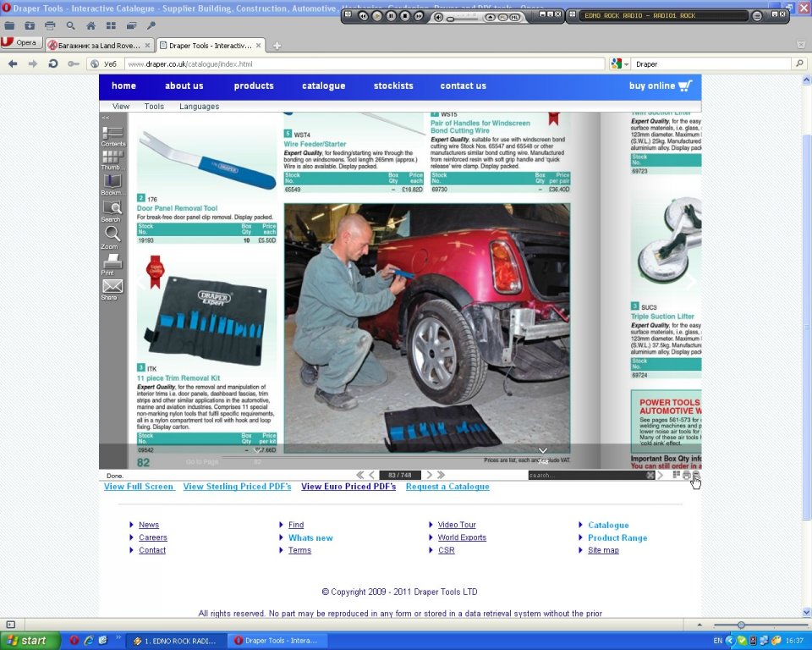Open the Video Tour footer link
The image size is (812, 650).
pos(457,525)
